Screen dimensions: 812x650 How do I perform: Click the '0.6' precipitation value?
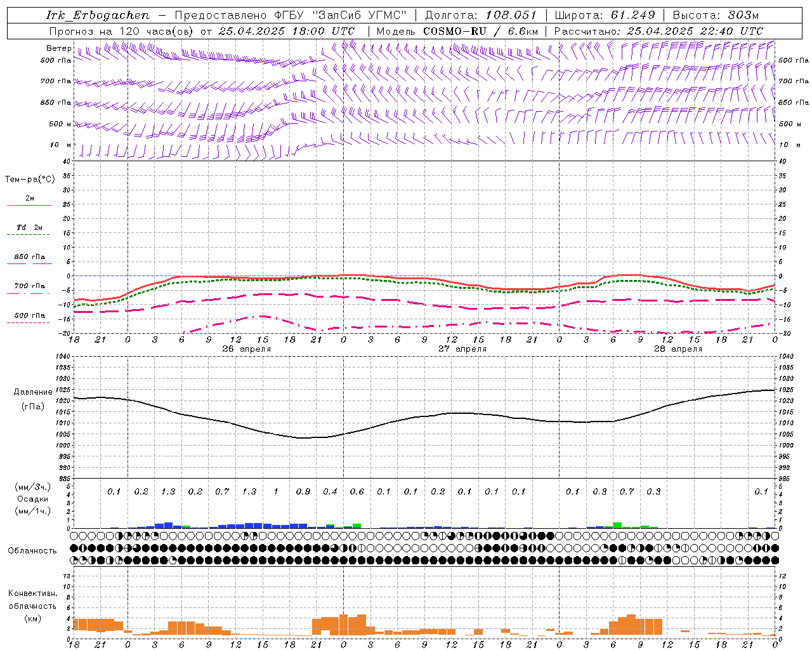point(357,491)
